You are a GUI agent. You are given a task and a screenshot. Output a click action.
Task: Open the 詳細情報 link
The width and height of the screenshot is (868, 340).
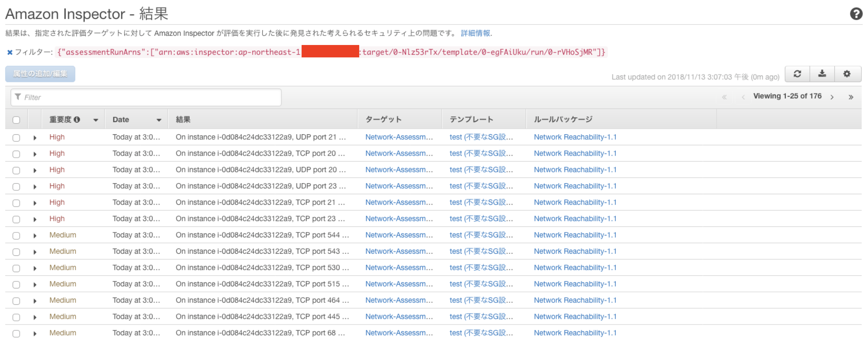475,33
